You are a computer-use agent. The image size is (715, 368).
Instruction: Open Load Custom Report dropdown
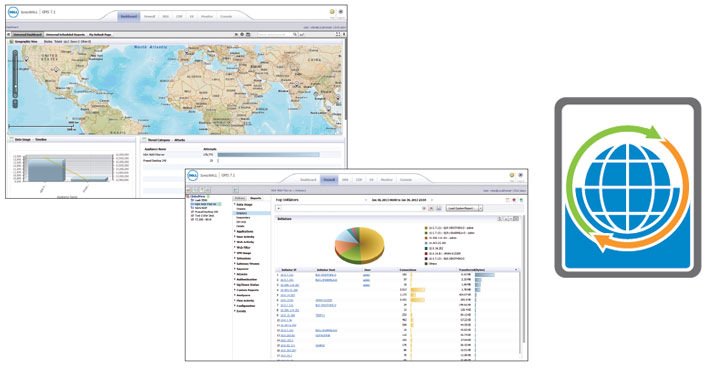point(464,208)
